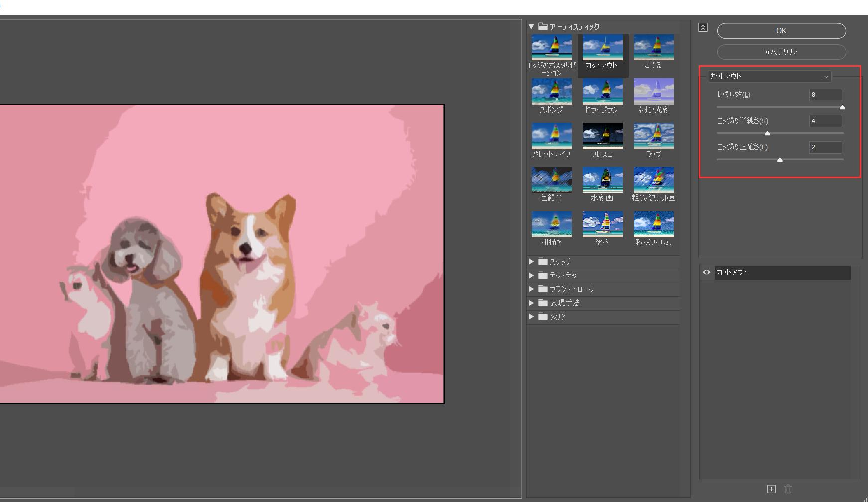Expand the スケッチ filter folder
The height and width of the screenshot is (502, 868).
(x=531, y=261)
